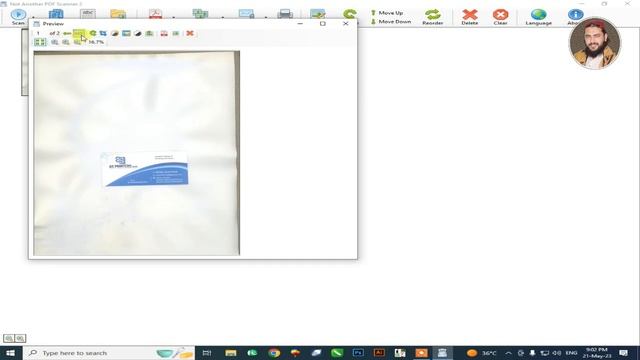Click the red Delete button in the main toolbar
640x360 pixels.
pyautogui.click(x=470, y=17)
